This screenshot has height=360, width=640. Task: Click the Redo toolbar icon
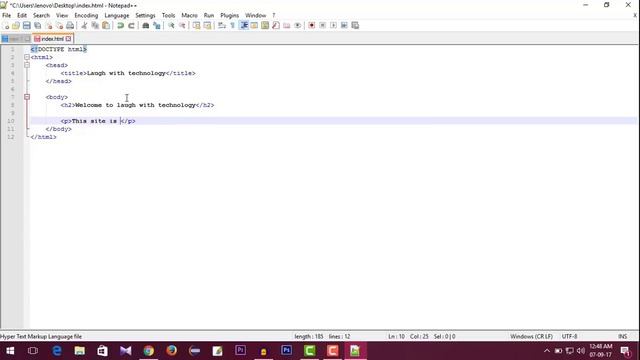[x=131, y=26]
